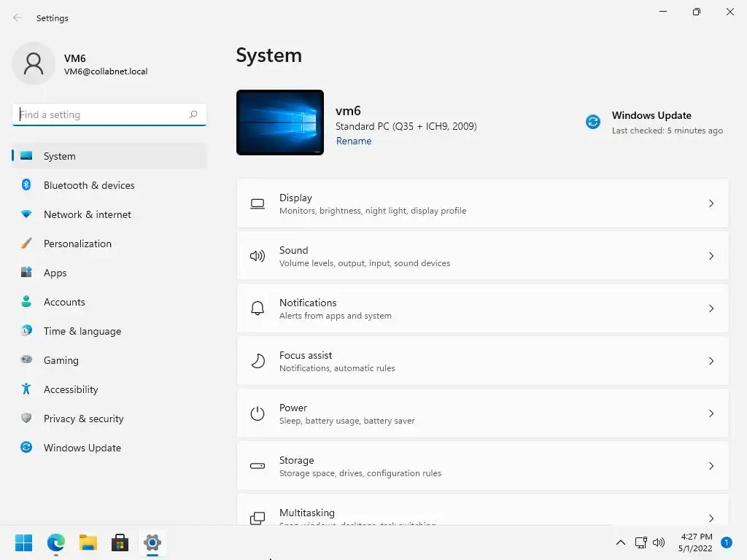Click the 'Display' row title
The height and width of the screenshot is (560, 747).
pyautogui.click(x=295, y=198)
